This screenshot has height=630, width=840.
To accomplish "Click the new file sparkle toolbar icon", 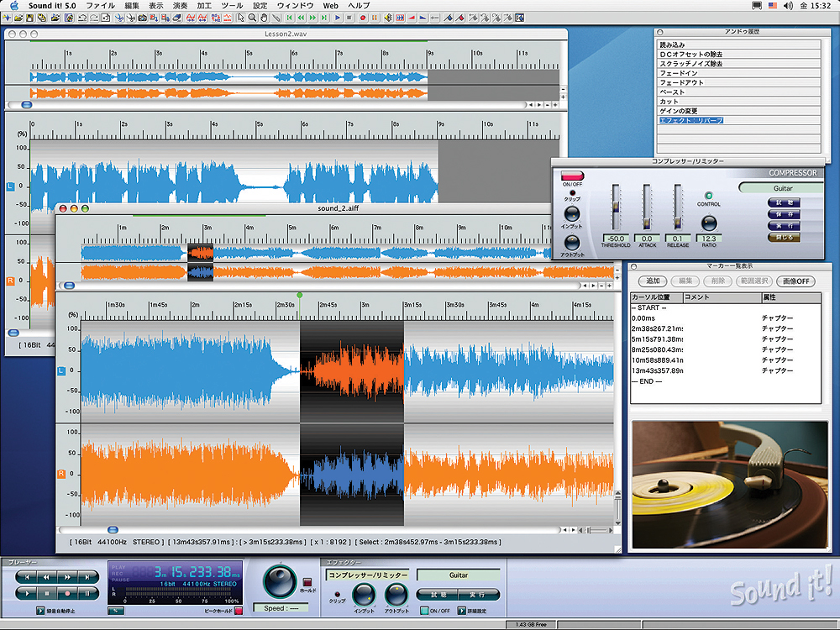I will (7, 18).
